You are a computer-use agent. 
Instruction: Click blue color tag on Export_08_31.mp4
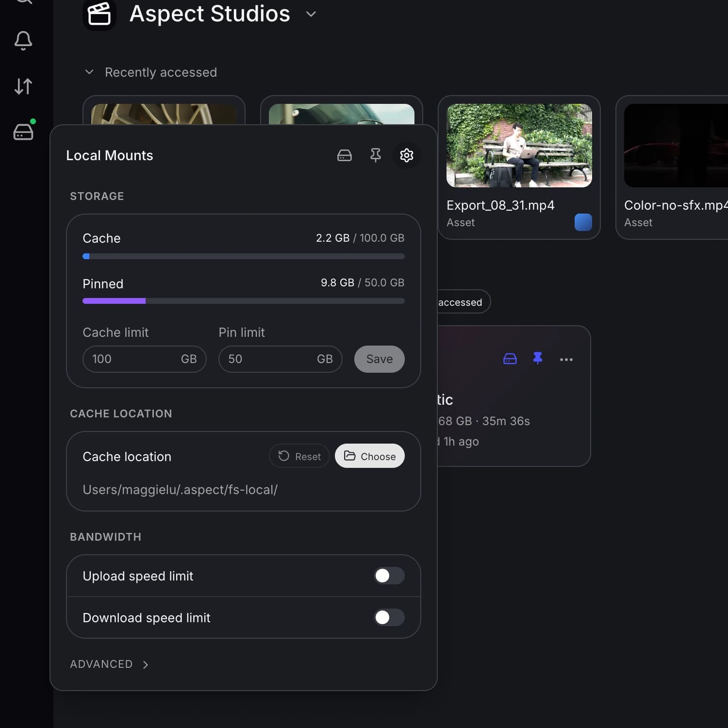(583, 222)
